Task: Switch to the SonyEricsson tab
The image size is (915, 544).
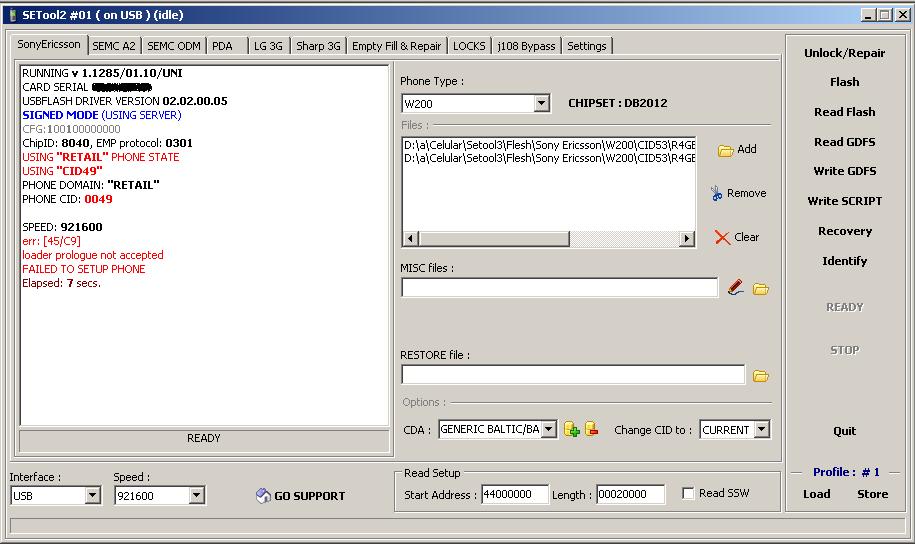Action: [49, 44]
